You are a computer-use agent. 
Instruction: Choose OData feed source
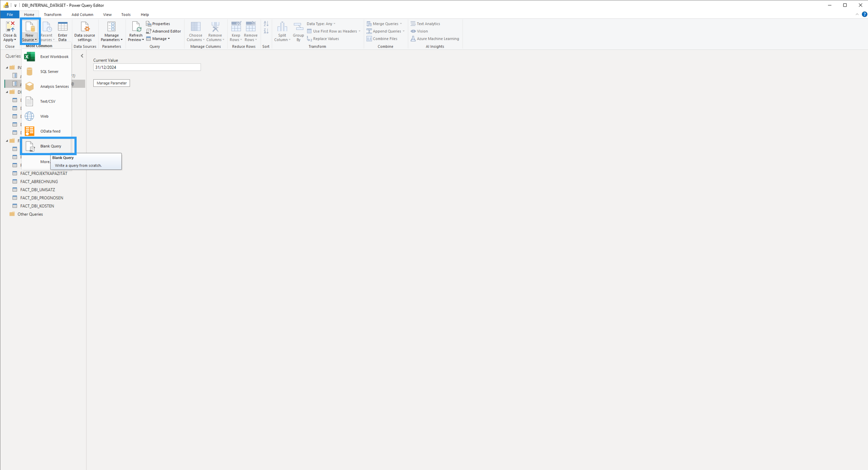pyautogui.click(x=47, y=131)
